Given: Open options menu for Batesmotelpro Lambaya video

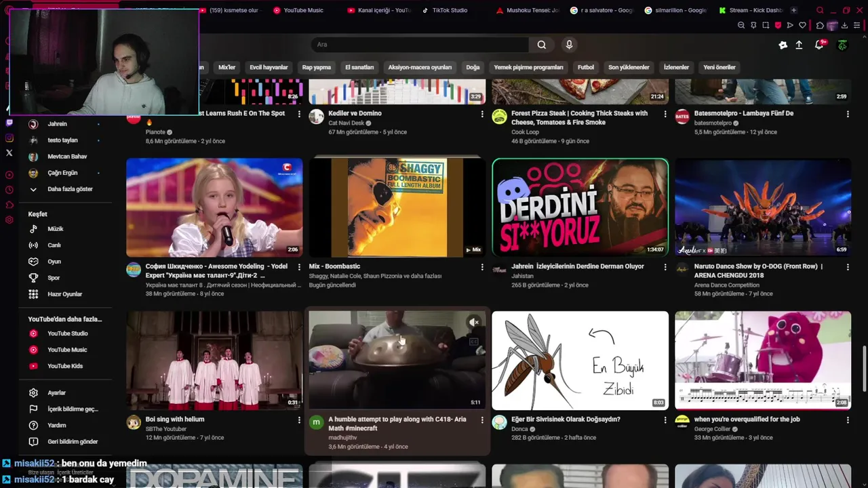Looking at the screenshot, I should click(x=848, y=114).
